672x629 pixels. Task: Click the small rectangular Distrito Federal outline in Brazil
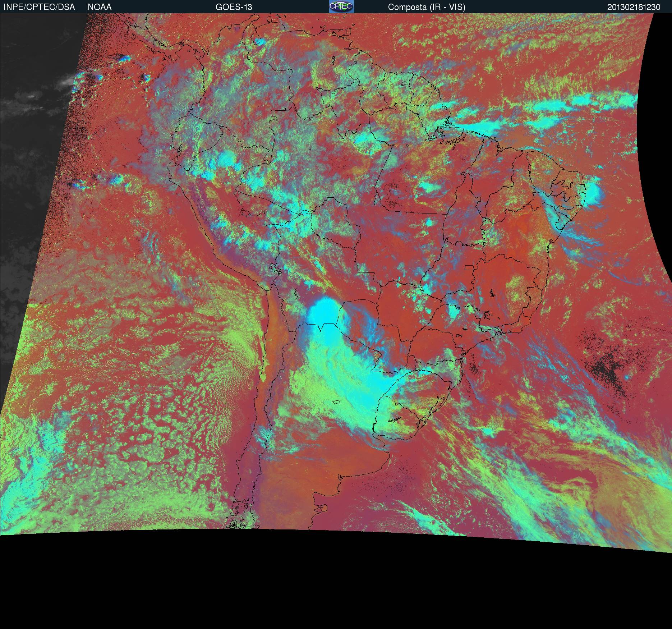[469, 267]
